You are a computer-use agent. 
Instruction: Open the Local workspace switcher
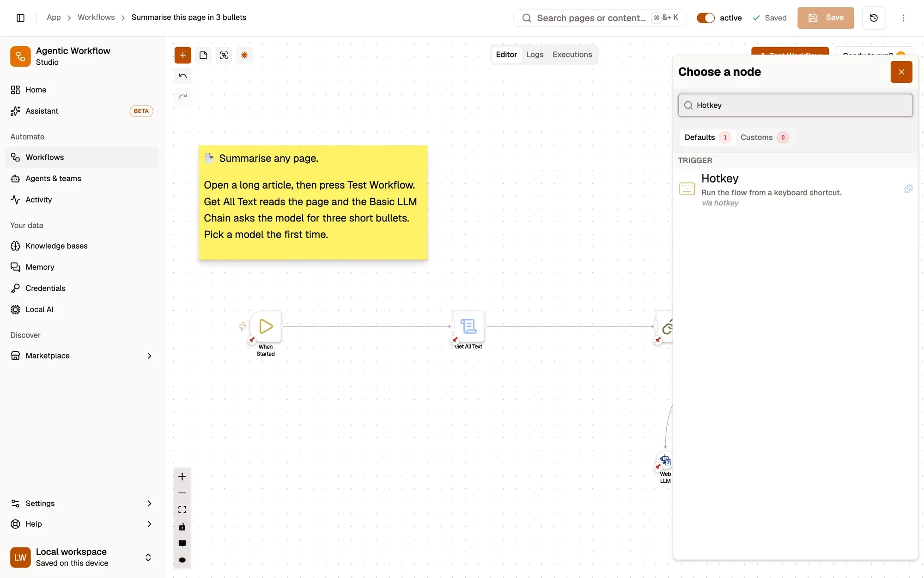tap(82, 557)
